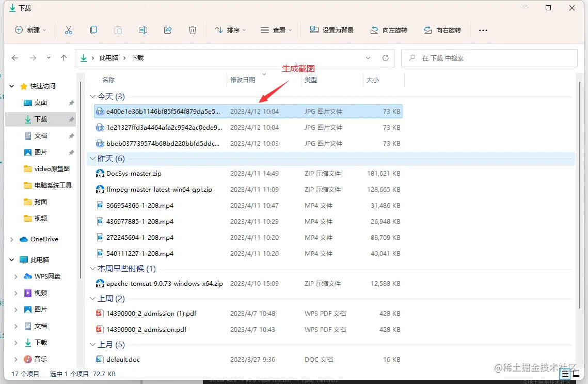Sort by 名称 column header

click(108, 80)
